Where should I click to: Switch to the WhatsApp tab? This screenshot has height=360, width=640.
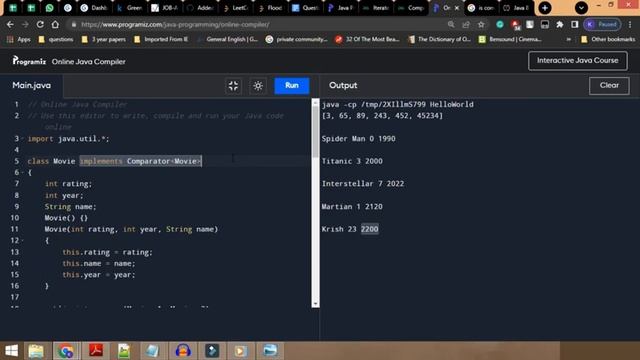pyautogui.click(x=49, y=8)
